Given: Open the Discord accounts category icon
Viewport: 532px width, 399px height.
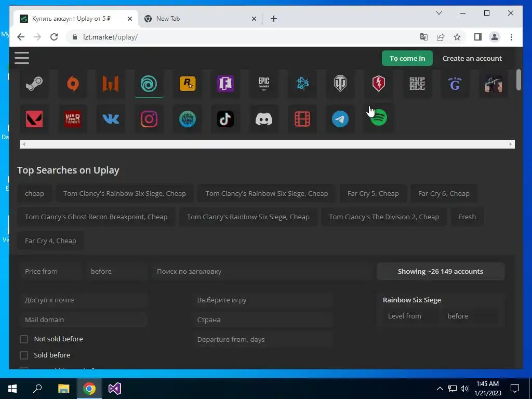Looking at the screenshot, I should click(x=263, y=119).
